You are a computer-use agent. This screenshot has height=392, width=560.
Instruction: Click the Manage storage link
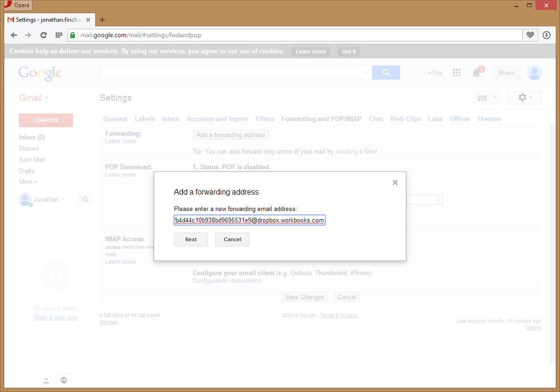[x=108, y=322]
